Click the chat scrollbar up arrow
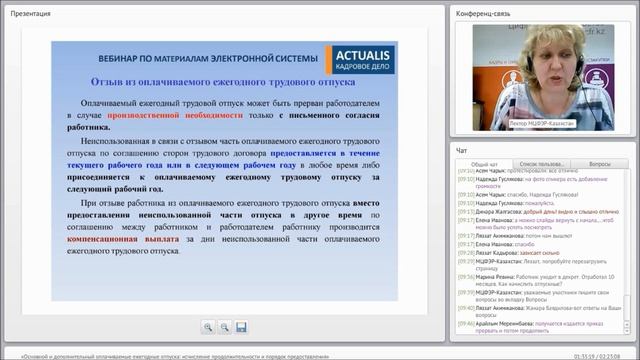The width and height of the screenshot is (640, 360). 627,325
